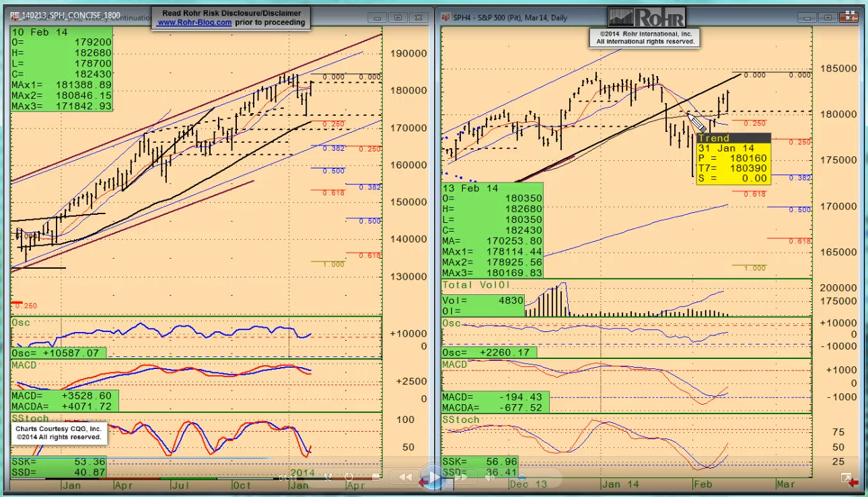Click the Total VolOI panel label

coord(478,286)
